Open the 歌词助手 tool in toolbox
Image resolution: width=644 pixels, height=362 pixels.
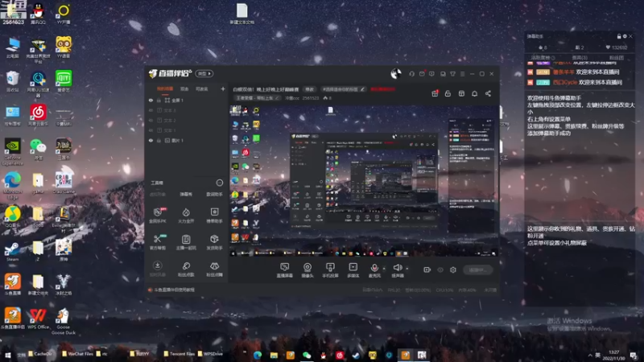pyautogui.click(x=214, y=194)
